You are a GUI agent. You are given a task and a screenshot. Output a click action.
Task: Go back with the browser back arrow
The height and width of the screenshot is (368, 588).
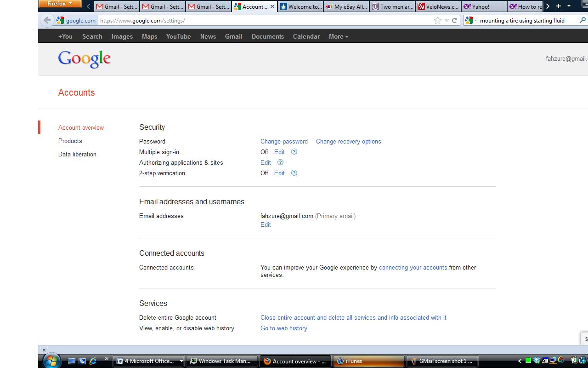point(47,20)
